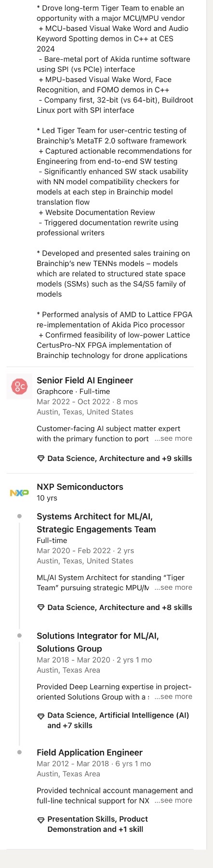This screenshot has height=868, width=213.
Task: Click the timeline dot beside Solutions Integrator role
Action: pyautogui.click(x=19, y=636)
